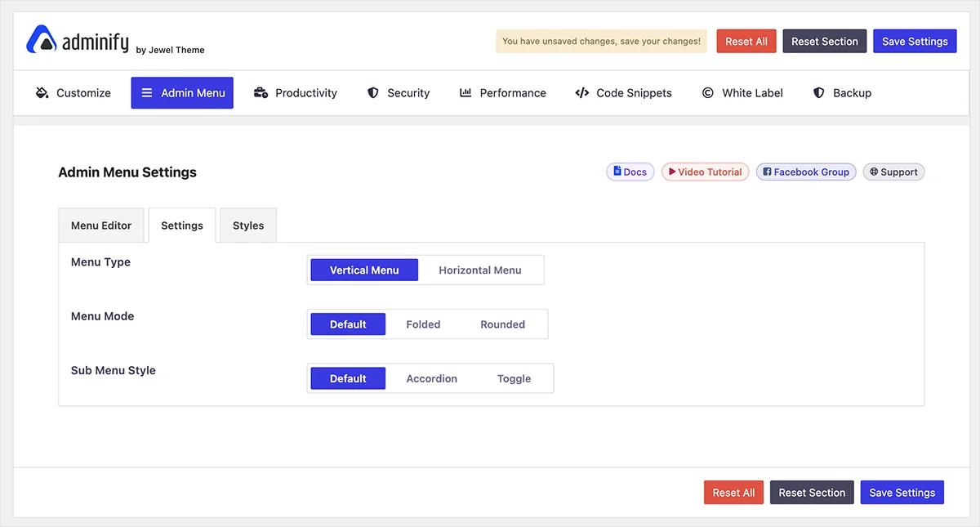Click the Docs document icon
Viewport: 980px width, 527px height.
[x=617, y=172]
